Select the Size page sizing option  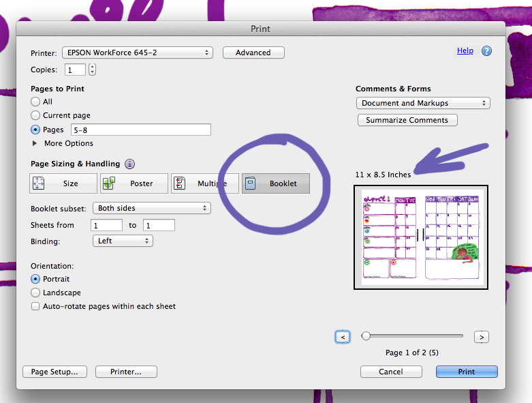[63, 183]
